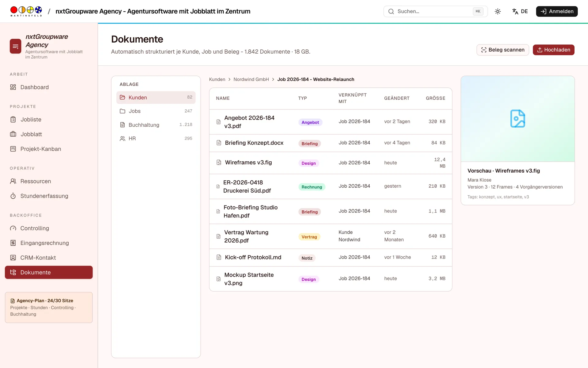
Task: Click the Rechnung tag on ER-2026-0418
Action: (311, 187)
